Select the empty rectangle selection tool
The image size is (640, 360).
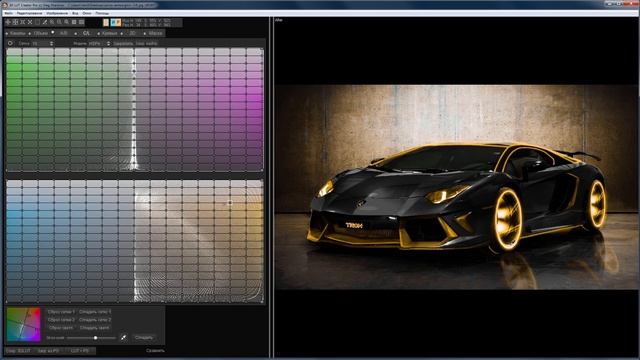pyautogui.click(x=37, y=22)
